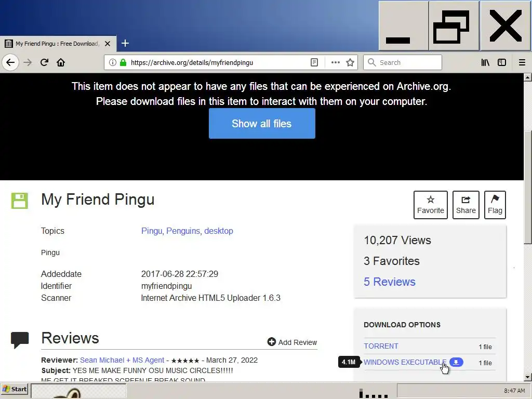Bookmark this page with the star
Viewport: 532px width, 399px height.
click(350, 62)
